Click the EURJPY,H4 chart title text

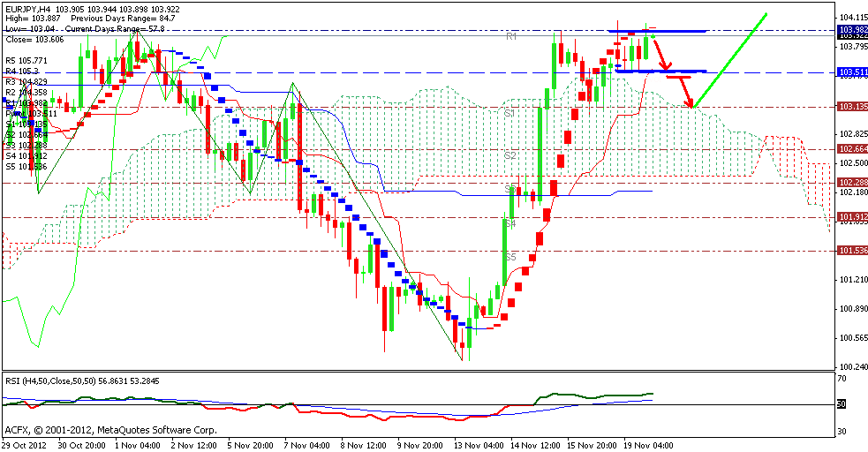[26, 10]
